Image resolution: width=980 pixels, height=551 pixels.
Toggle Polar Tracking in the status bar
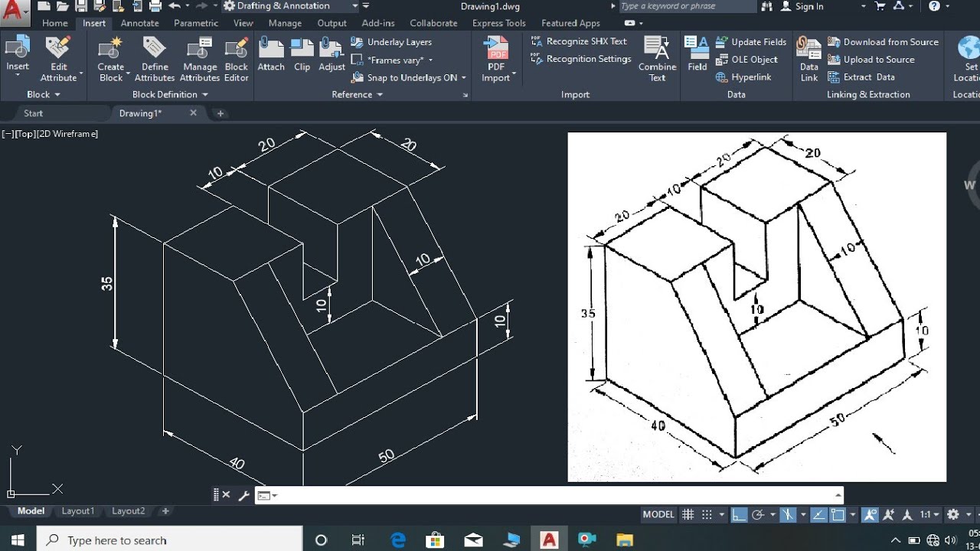point(758,514)
